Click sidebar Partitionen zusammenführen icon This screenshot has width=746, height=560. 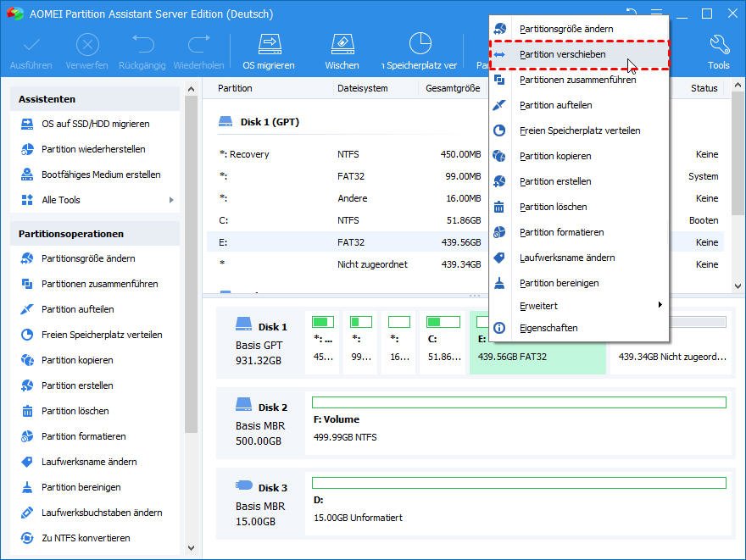click(x=27, y=284)
